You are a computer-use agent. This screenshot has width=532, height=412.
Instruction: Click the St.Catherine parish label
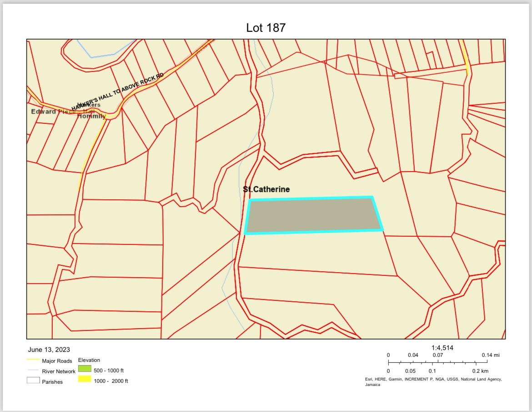tap(266, 189)
